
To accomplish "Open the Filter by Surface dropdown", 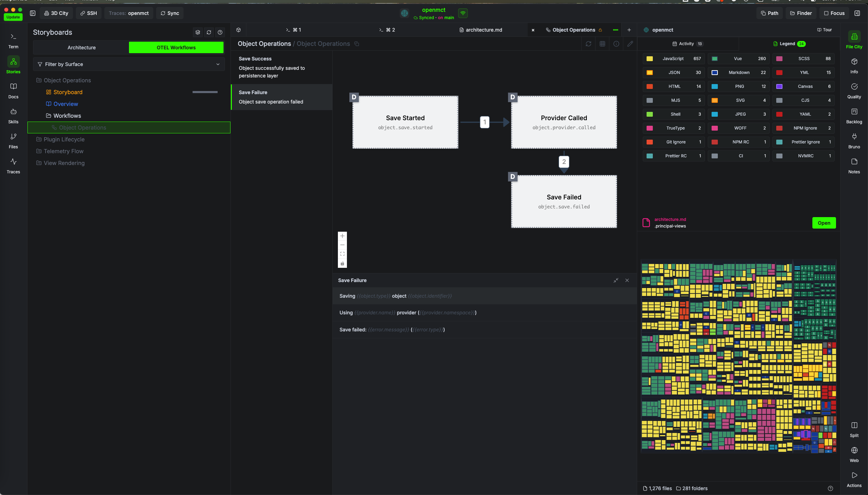I will point(129,64).
